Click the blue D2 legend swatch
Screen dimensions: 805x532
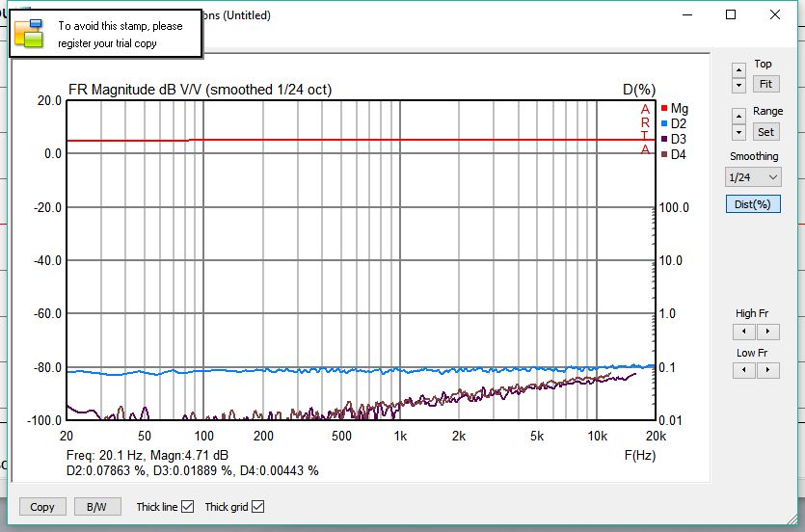tap(664, 124)
